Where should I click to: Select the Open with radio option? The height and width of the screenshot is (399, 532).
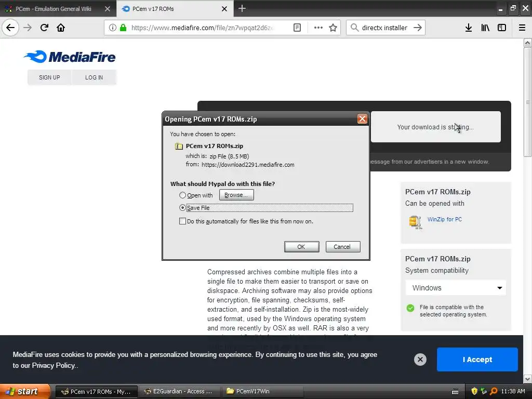pyautogui.click(x=182, y=195)
